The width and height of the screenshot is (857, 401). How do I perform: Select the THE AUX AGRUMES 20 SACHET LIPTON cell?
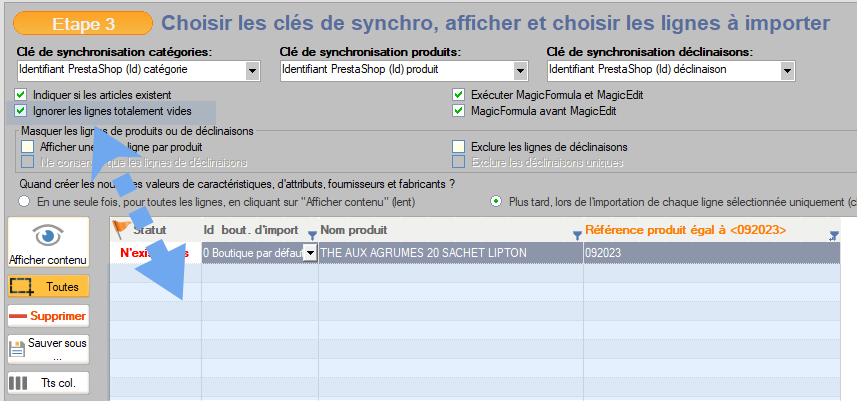tap(450, 254)
